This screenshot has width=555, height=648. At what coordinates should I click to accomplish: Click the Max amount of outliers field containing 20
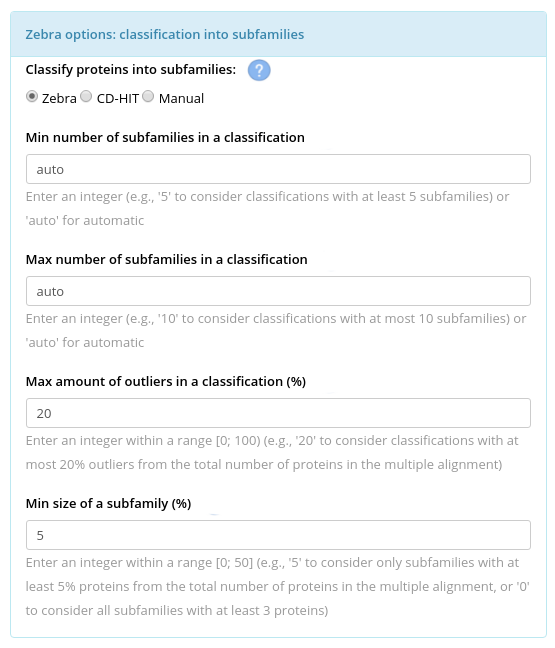click(278, 413)
